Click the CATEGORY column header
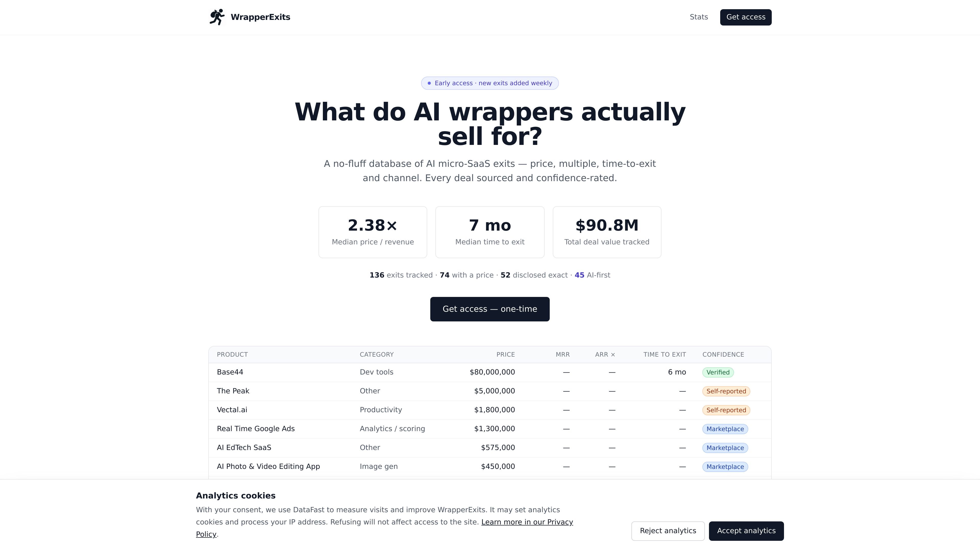980x551 pixels. tap(377, 354)
